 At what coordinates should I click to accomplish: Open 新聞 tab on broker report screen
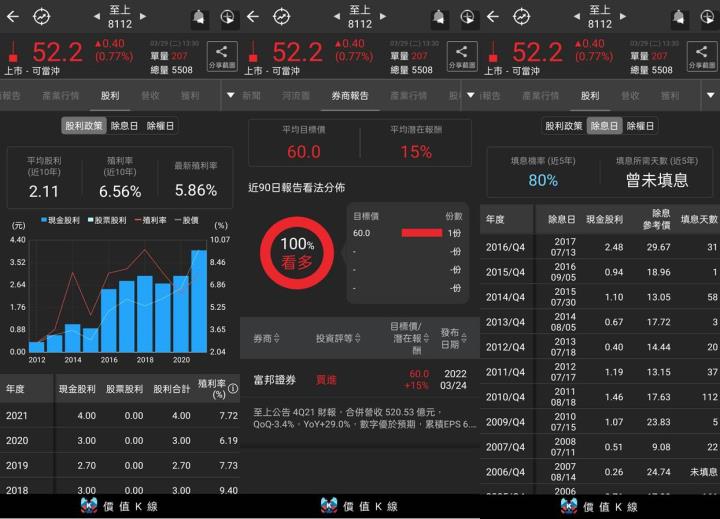(x=252, y=96)
